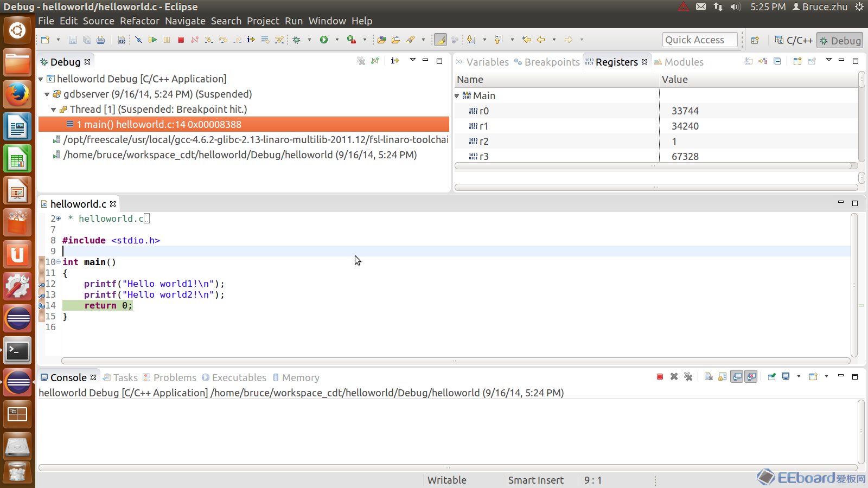
Task: Open Firefox from the Ubuntu launcher
Action: pos(17,95)
